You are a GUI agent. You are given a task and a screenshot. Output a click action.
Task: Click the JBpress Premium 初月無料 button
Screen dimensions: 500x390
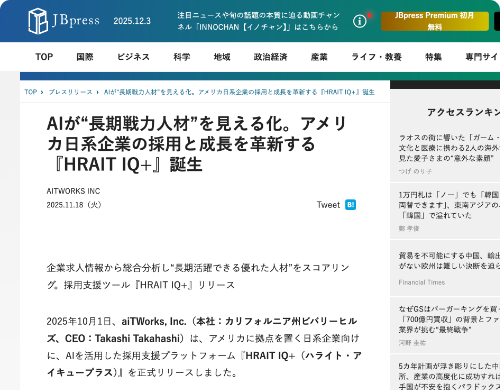[x=435, y=21]
